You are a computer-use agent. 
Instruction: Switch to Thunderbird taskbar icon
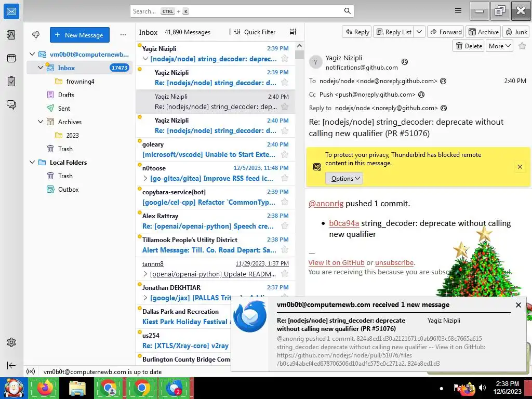click(x=175, y=388)
